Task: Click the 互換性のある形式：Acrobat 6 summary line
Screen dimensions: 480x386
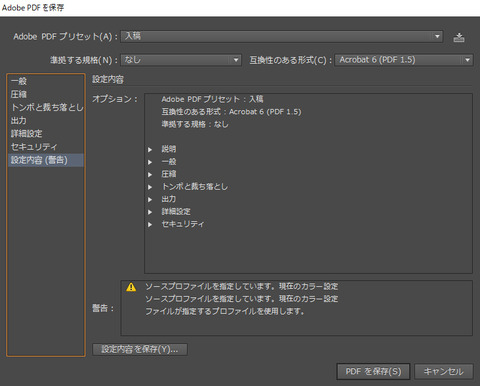Action: (x=231, y=112)
